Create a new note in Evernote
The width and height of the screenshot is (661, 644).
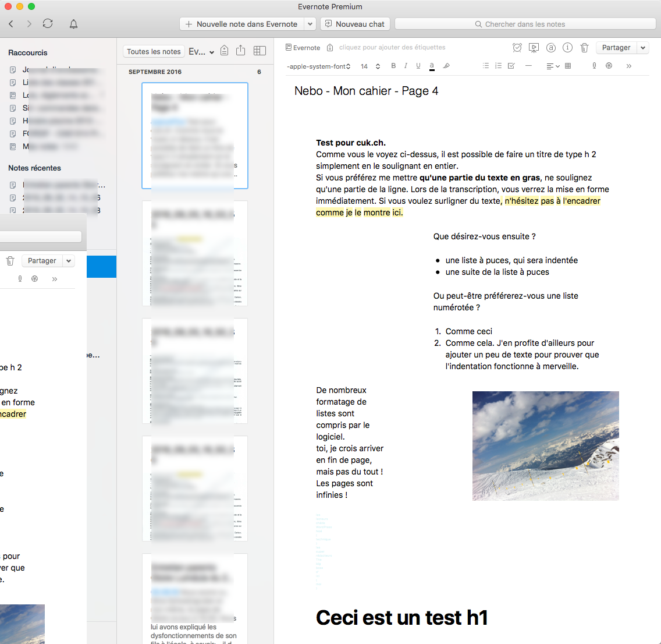241,24
